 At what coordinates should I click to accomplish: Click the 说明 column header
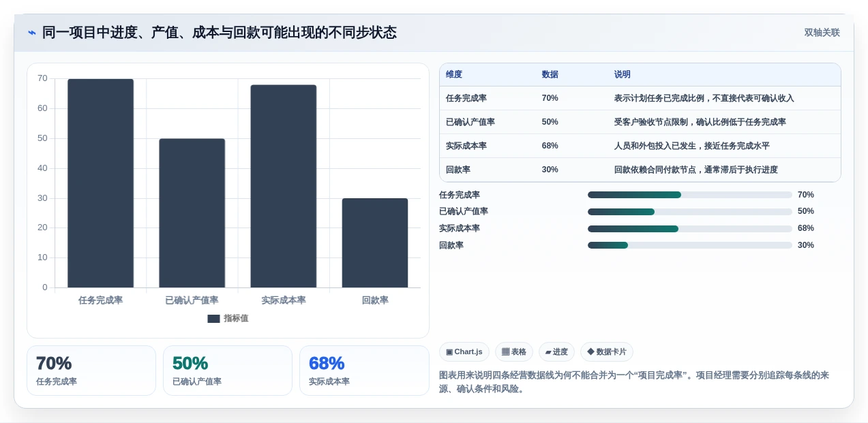pos(623,75)
